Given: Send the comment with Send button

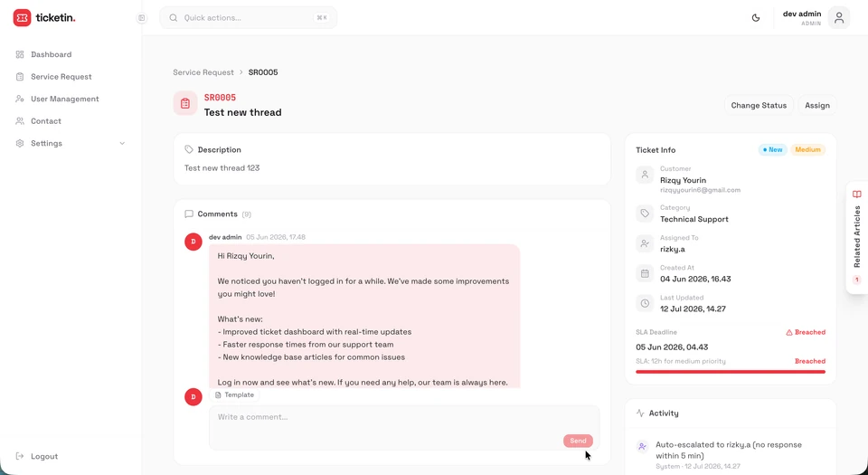Looking at the screenshot, I should 578,441.
